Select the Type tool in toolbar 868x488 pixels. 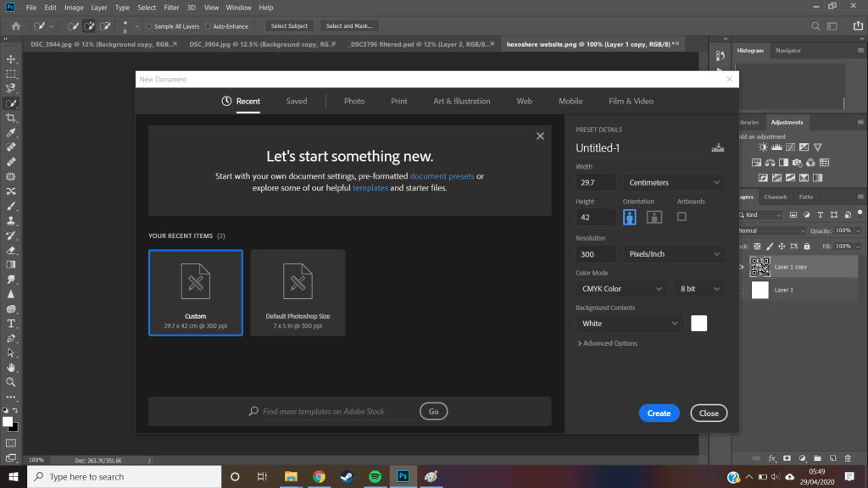[12, 324]
